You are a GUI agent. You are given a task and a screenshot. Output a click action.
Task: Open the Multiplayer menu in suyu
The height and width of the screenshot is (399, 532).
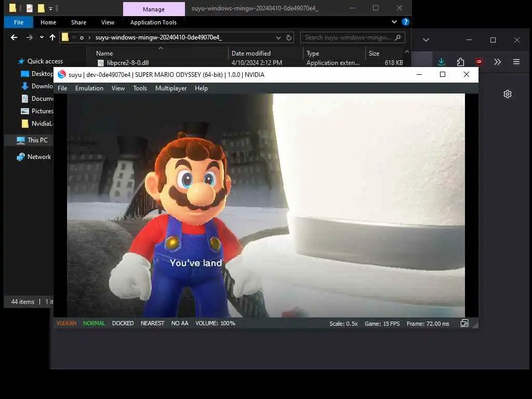(x=170, y=88)
